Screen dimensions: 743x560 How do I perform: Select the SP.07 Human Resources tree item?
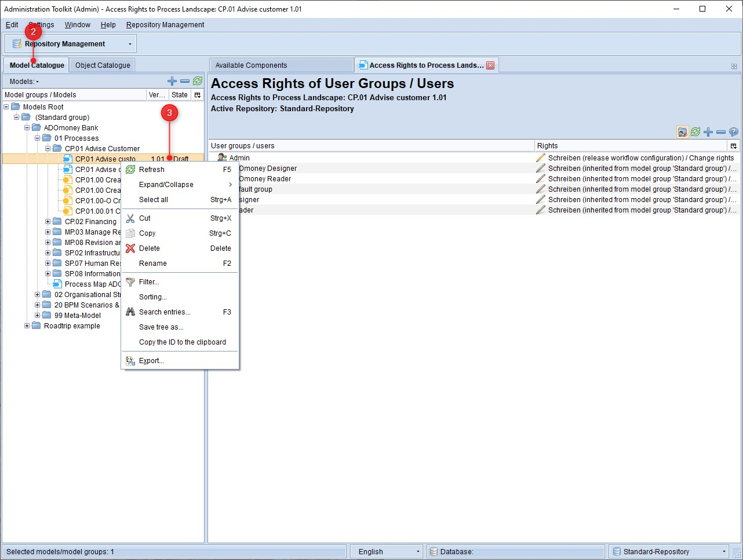[x=93, y=263]
